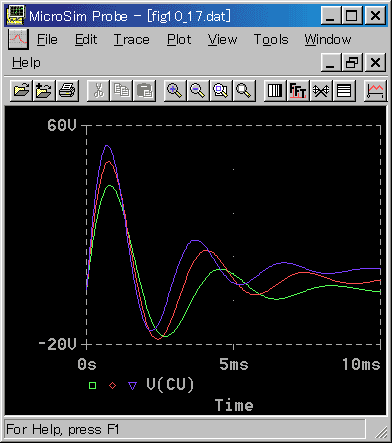This screenshot has width=392, height=443.
Task: Open the Tools menu
Action: [271, 40]
